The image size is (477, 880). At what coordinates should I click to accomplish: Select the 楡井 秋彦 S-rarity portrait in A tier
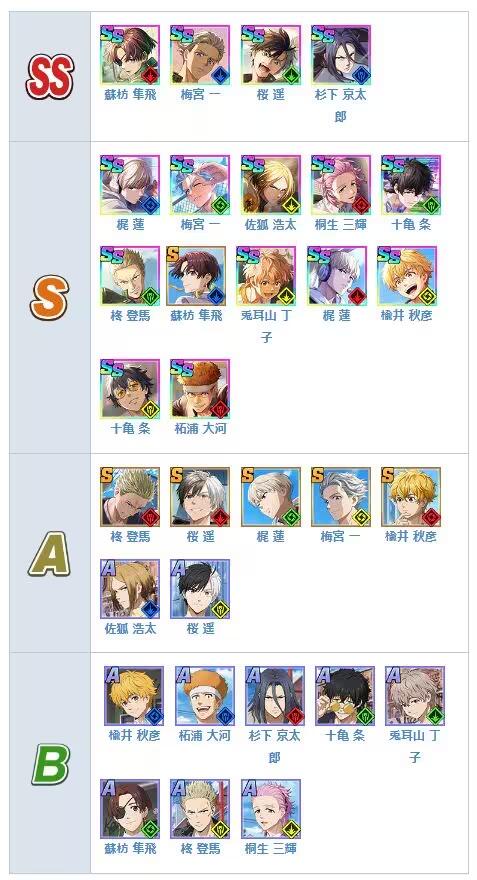411,497
